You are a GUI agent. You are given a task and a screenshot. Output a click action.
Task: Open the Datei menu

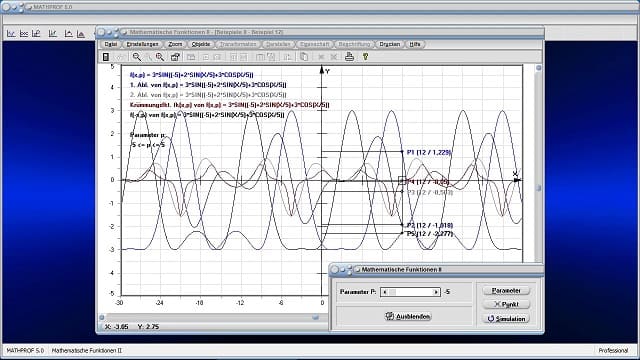(110, 44)
